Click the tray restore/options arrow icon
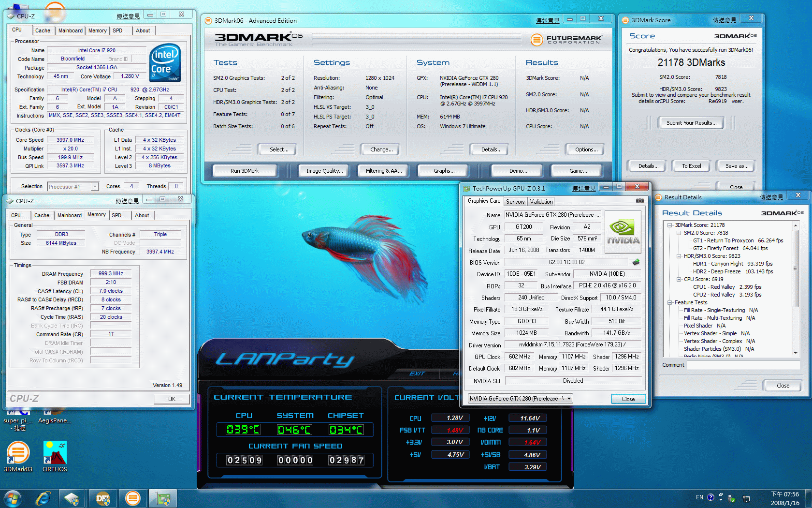Image resolution: width=812 pixels, height=508 pixels. pos(721,497)
